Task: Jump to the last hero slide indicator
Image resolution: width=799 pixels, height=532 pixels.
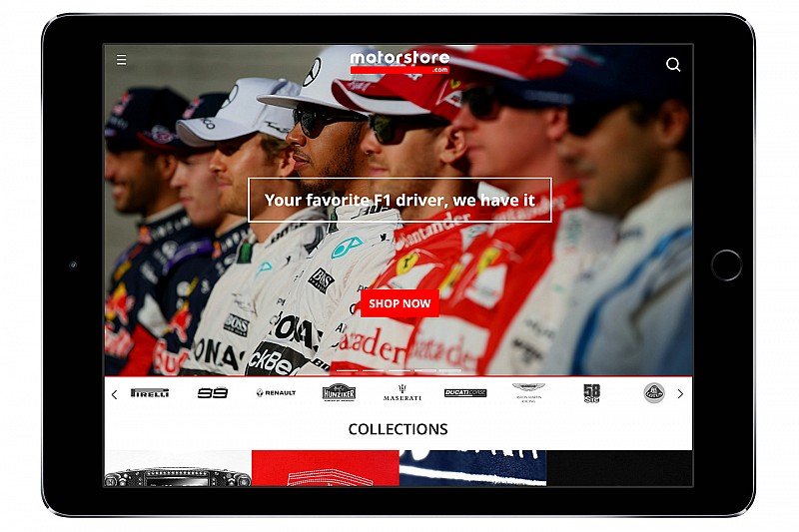Action: pyautogui.click(x=450, y=370)
